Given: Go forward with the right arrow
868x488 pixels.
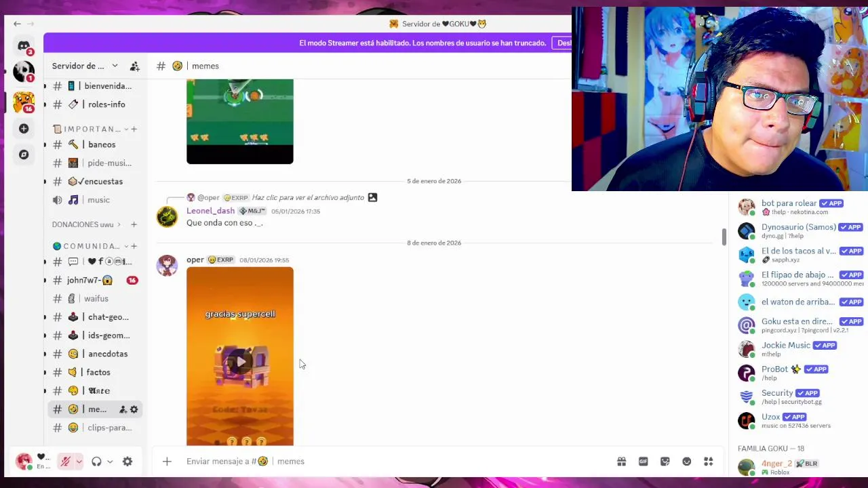Looking at the screenshot, I should click(30, 24).
